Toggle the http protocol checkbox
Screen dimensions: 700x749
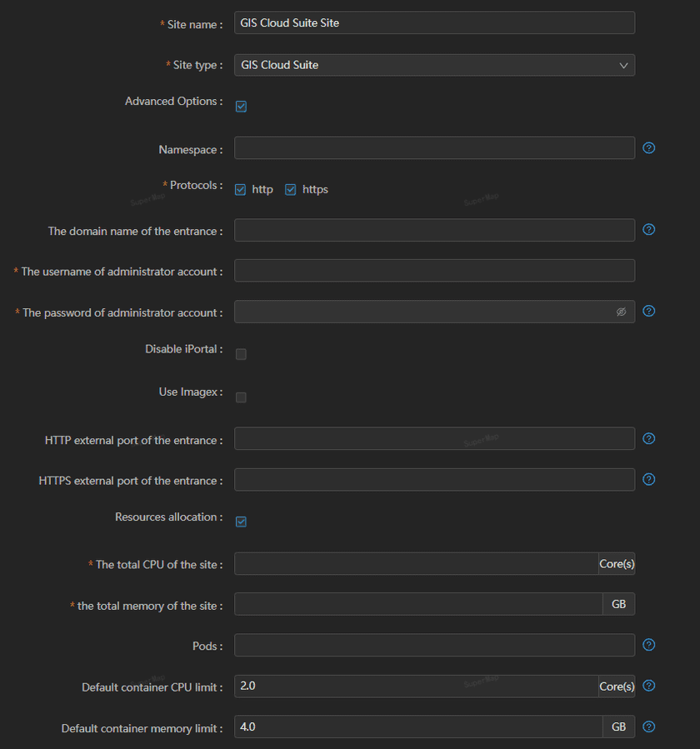click(x=241, y=190)
